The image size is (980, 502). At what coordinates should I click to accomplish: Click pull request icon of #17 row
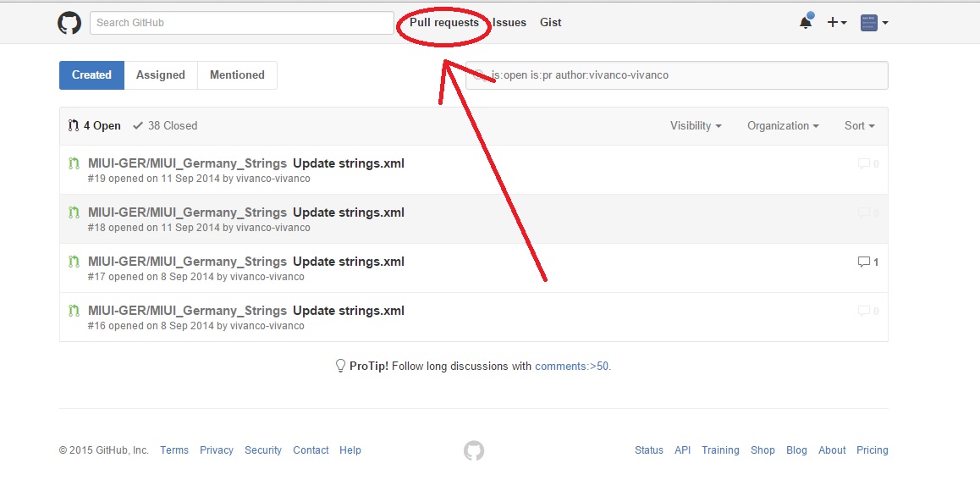pos(74,262)
